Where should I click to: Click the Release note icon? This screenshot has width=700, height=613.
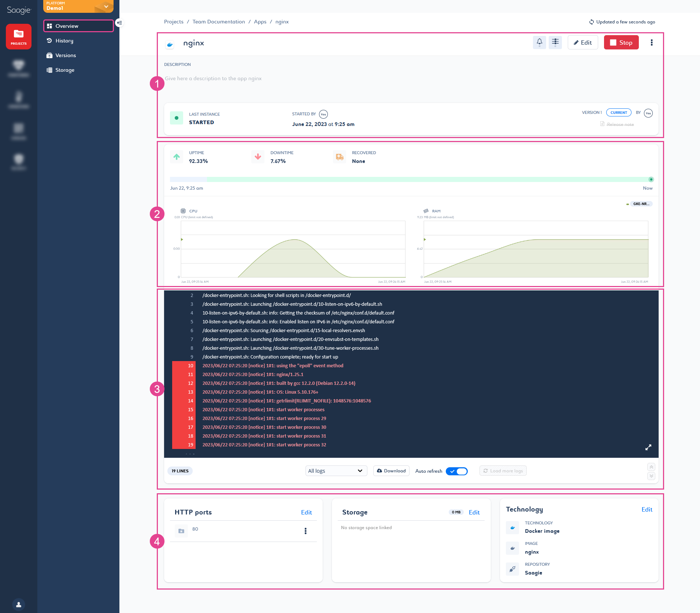point(602,124)
